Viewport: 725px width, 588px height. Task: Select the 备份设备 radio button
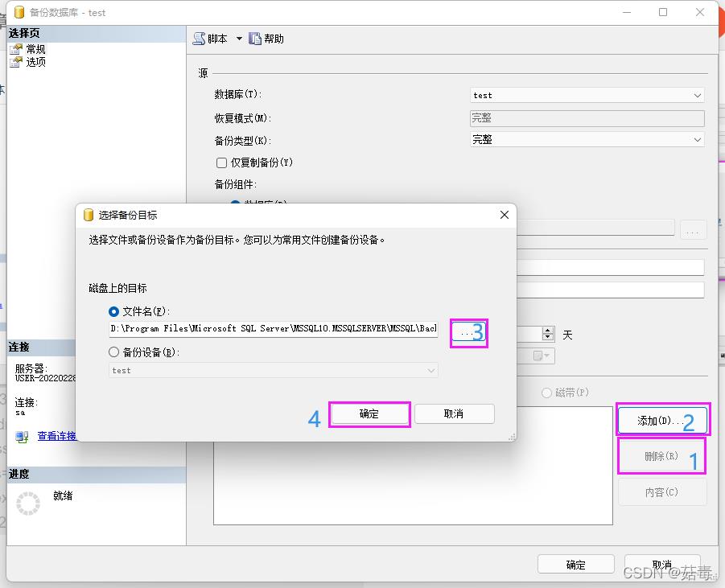pyautogui.click(x=113, y=352)
